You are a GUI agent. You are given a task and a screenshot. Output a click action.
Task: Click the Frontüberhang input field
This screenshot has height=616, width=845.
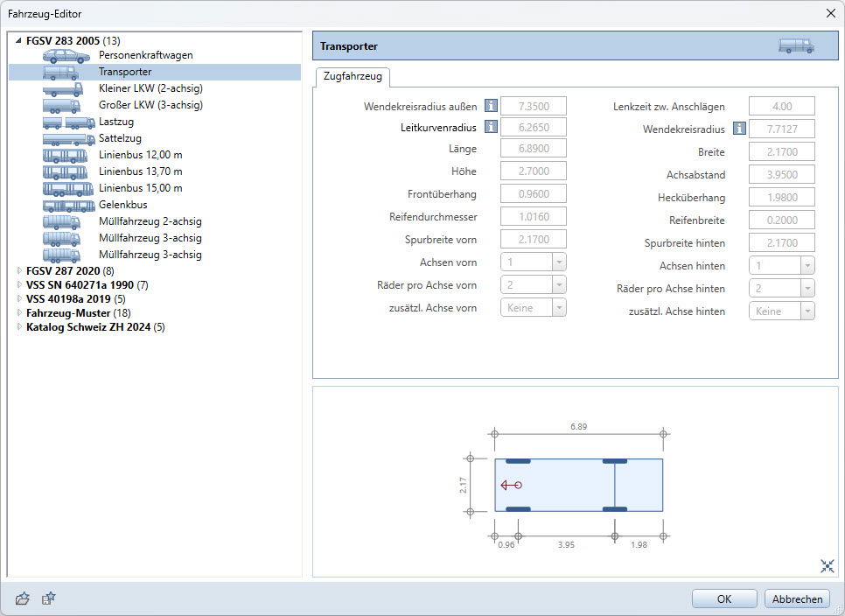pyautogui.click(x=534, y=193)
